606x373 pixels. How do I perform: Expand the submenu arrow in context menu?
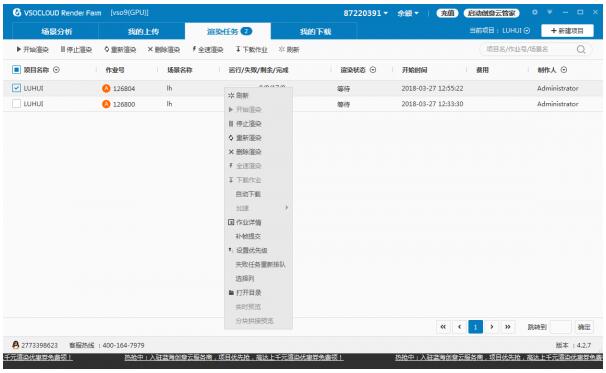coord(286,208)
